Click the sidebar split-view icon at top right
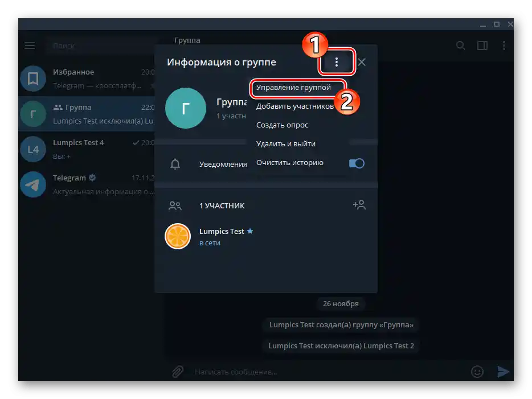 [x=482, y=46]
